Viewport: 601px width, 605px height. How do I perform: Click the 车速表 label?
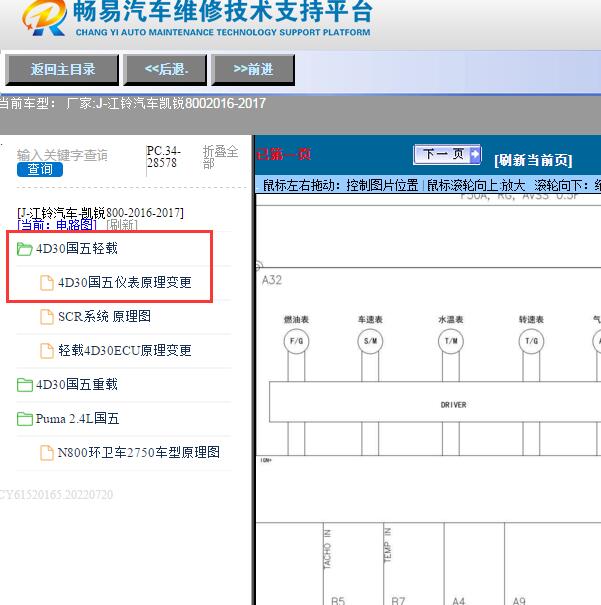tap(370, 319)
